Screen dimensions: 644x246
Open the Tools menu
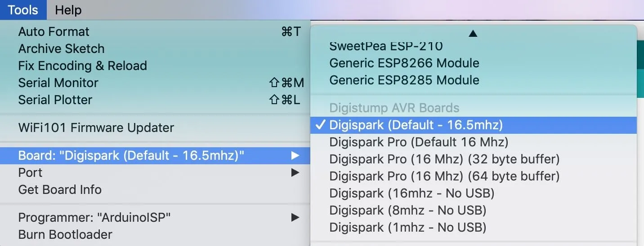[x=23, y=10]
